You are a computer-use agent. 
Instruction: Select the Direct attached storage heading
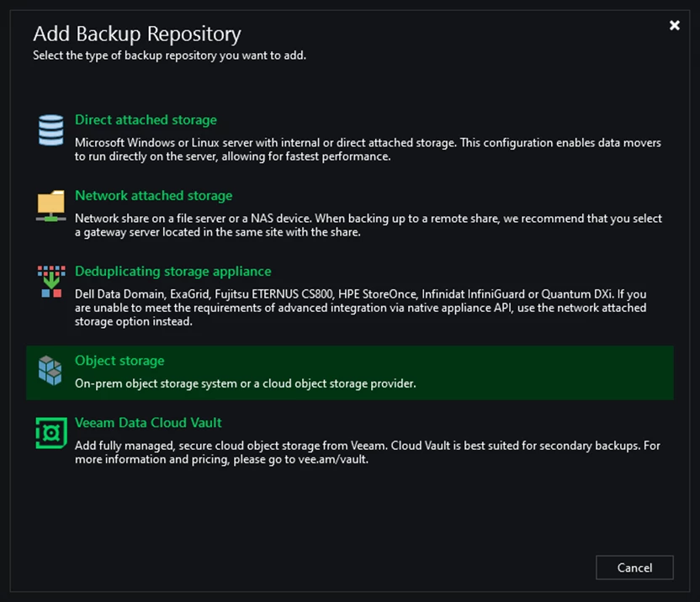146,119
